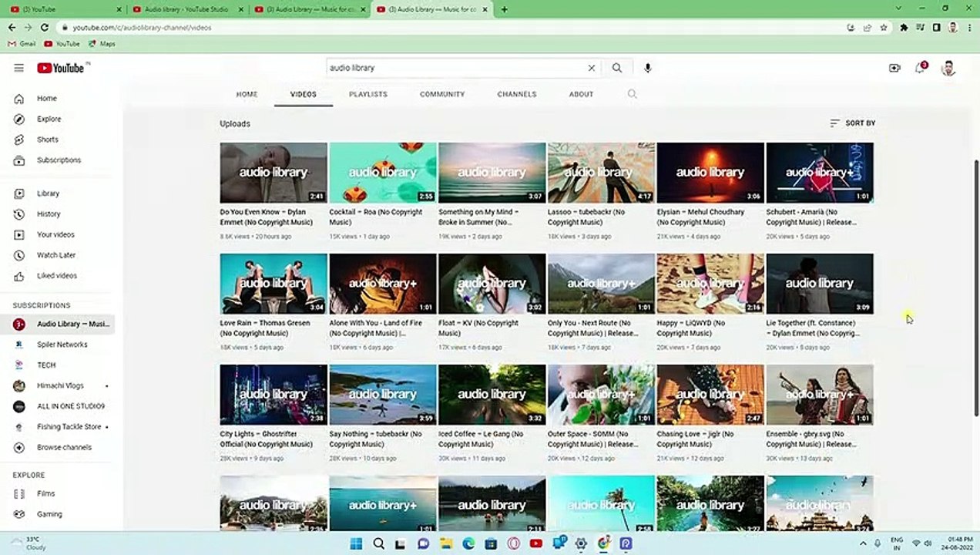This screenshot has width=980, height=555.
Task: Reload the page in the browser
Action: [45, 27]
